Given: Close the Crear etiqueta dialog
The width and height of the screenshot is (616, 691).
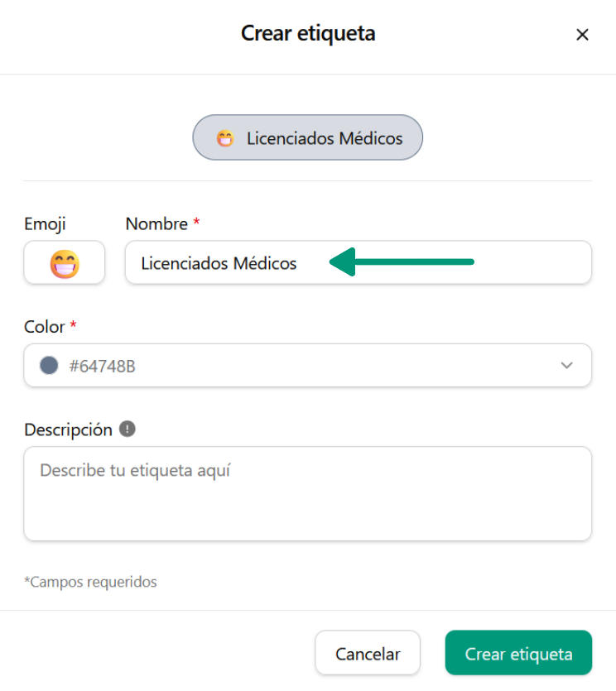Looking at the screenshot, I should click(582, 35).
